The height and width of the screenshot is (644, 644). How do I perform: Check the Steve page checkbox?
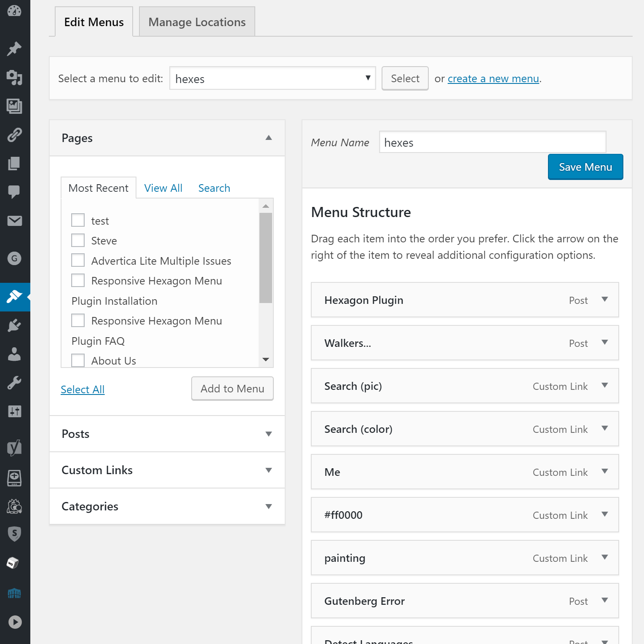pos(77,240)
